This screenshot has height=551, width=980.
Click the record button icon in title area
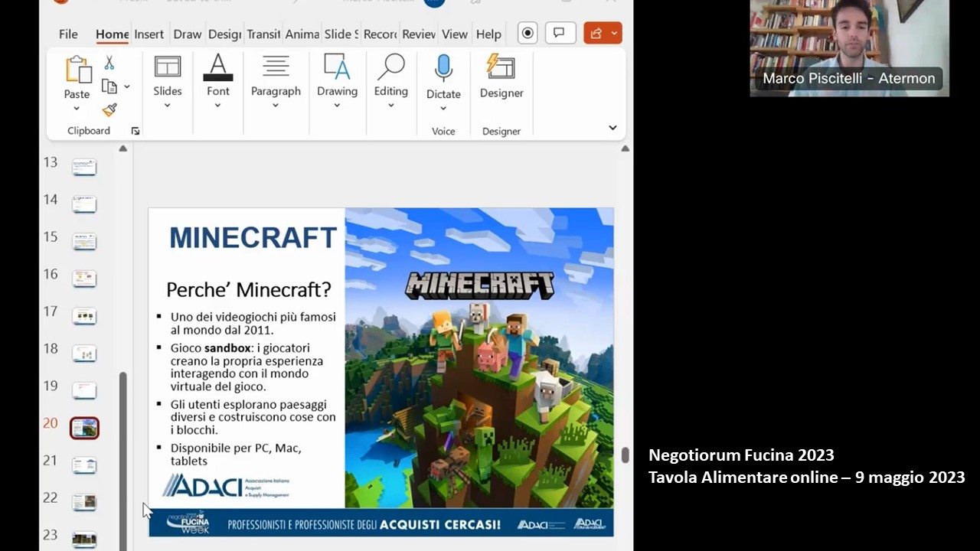click(527, 33)
